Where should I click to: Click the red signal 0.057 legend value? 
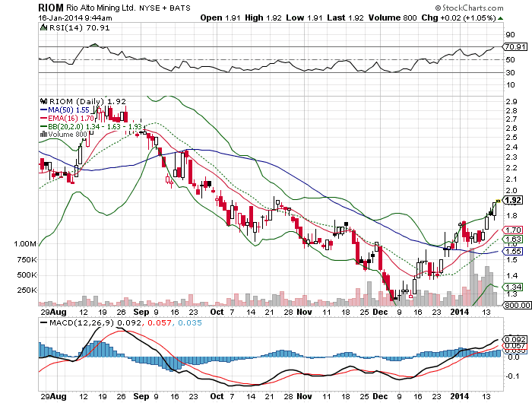coord(159,323)
